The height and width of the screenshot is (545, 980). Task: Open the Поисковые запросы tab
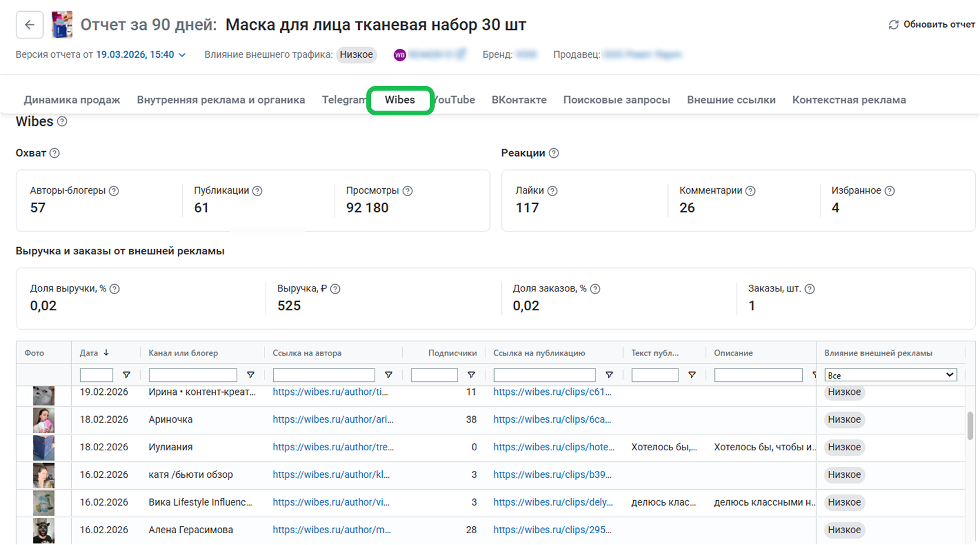pyautogui.click(x=617, y=100)
